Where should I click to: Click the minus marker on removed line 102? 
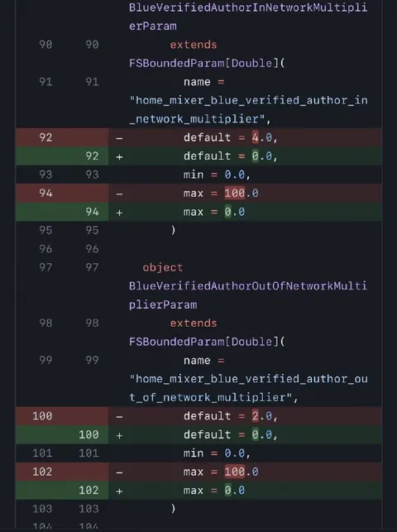coord(119,472)
